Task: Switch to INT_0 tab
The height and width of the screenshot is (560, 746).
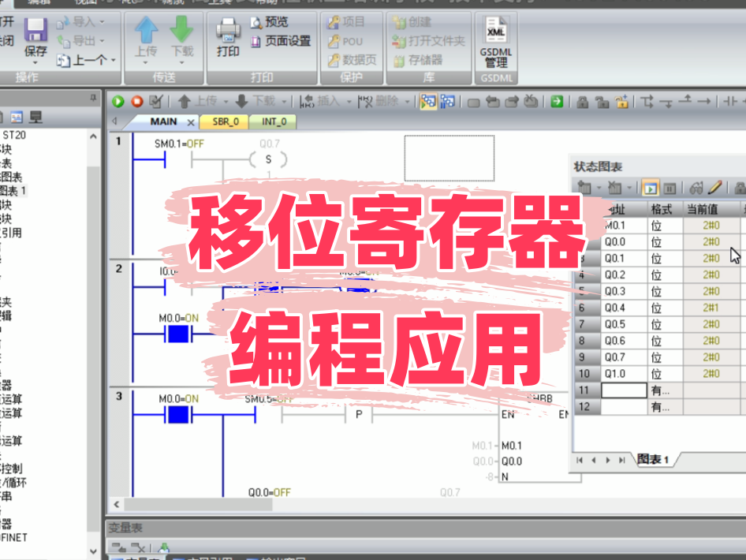Action: tap(274, 121)
